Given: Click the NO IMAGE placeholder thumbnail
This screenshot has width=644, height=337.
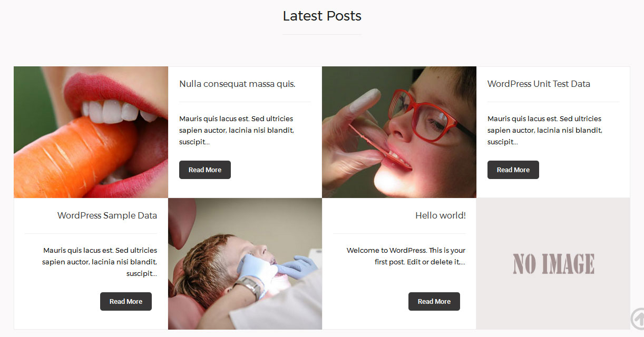Looking at the screenshot, I should tap(553, 264).
